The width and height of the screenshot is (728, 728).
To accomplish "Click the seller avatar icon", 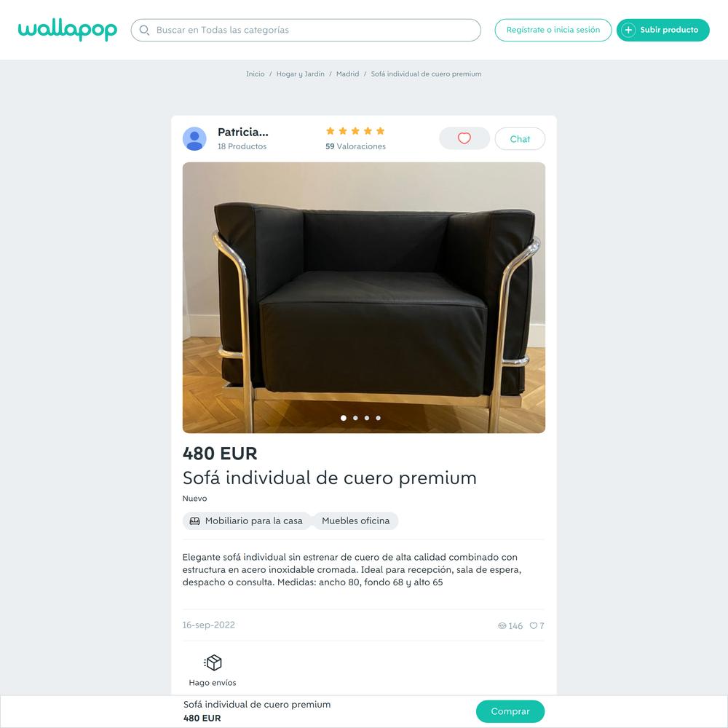I will tap(194, 139).
